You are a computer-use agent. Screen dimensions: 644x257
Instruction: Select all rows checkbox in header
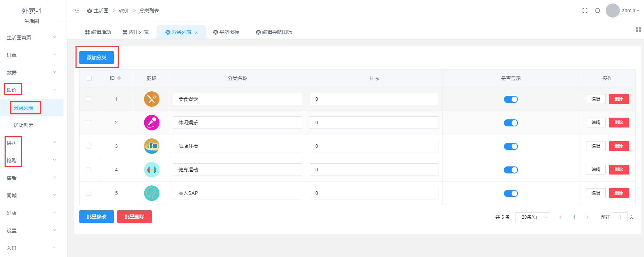click(89, 78)
